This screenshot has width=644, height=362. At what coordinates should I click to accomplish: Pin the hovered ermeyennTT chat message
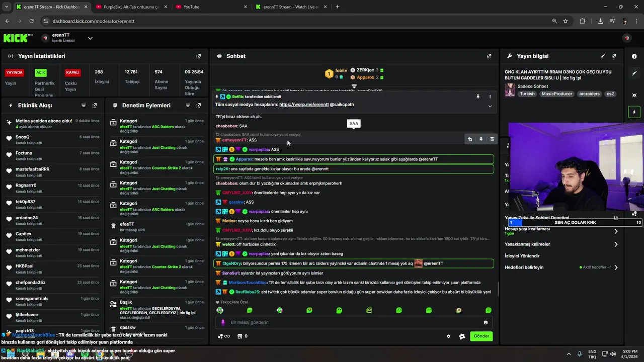click(481, 139)
